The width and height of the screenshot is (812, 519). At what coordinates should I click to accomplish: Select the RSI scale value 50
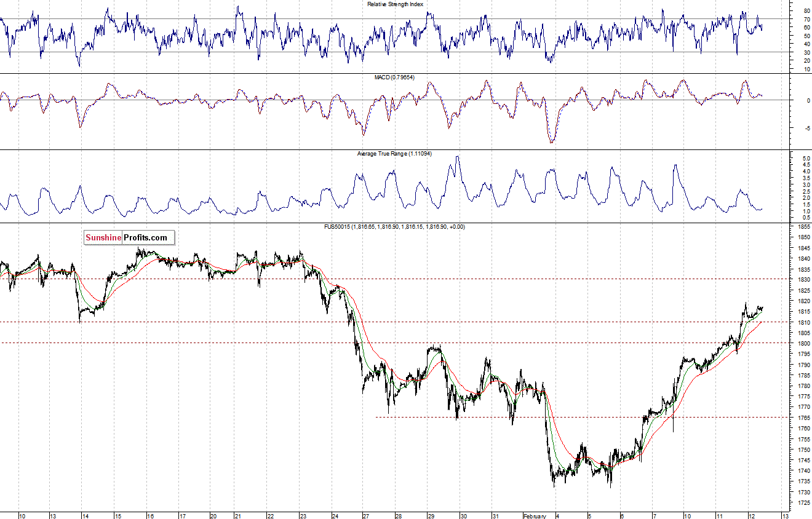(x=807, y=36)
